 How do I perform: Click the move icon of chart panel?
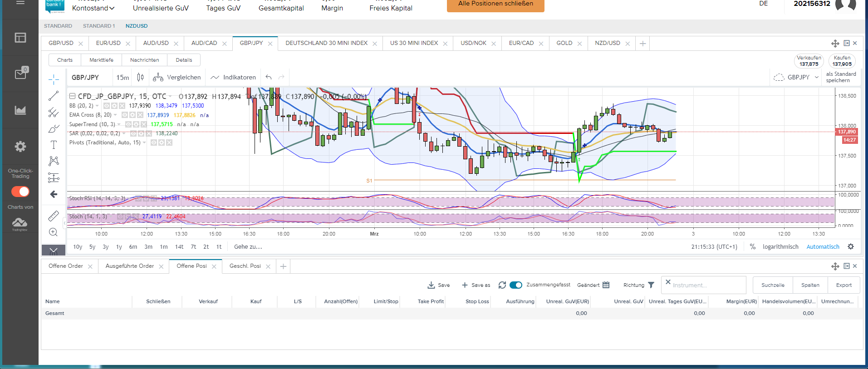[x=835, y=44]
